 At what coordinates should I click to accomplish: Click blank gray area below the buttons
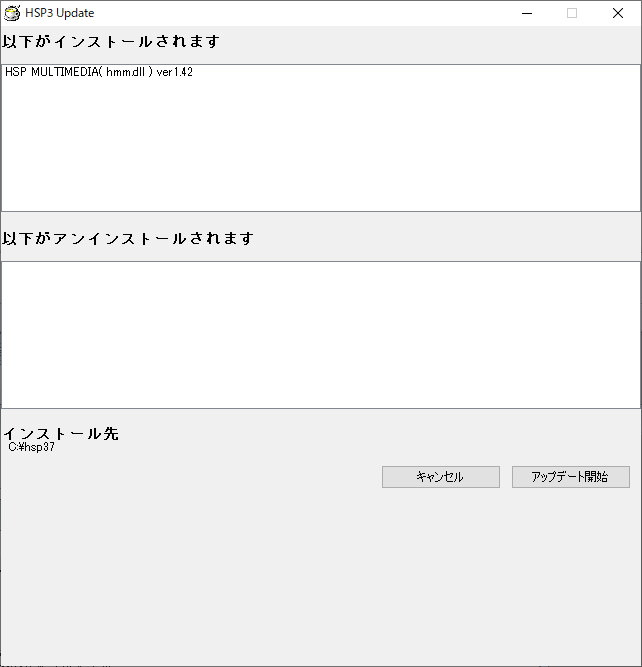tap(321, 574)
